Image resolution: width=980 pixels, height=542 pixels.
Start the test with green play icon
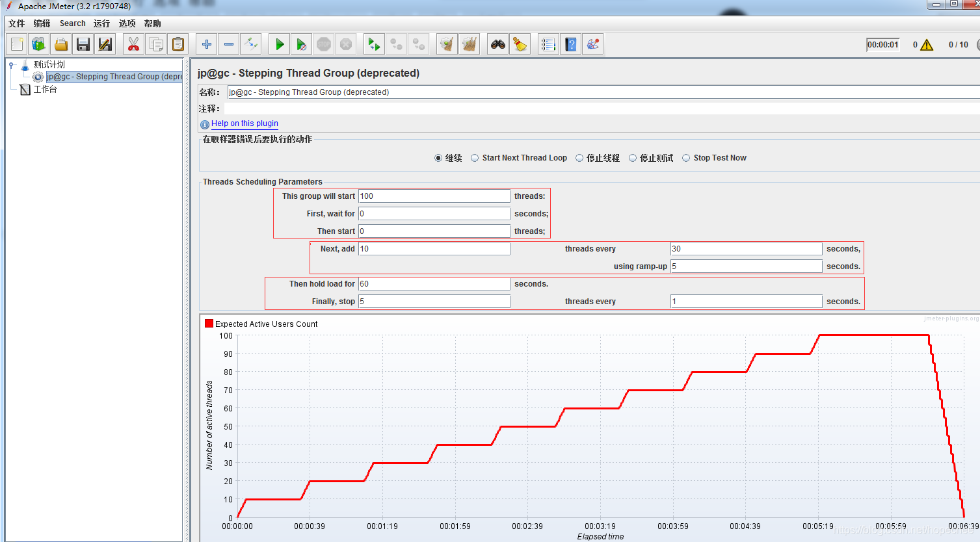(x=280, y=44)
